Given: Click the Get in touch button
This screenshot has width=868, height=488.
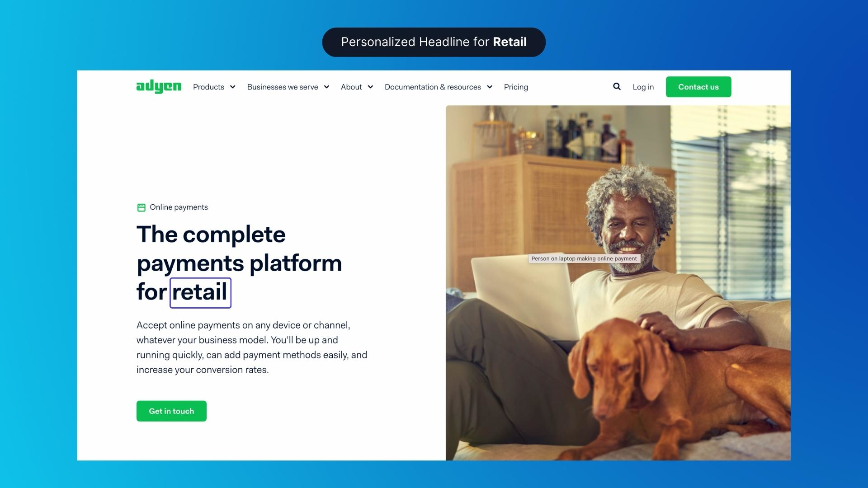Looking at the screenshot, I should [x=171, y=411].
